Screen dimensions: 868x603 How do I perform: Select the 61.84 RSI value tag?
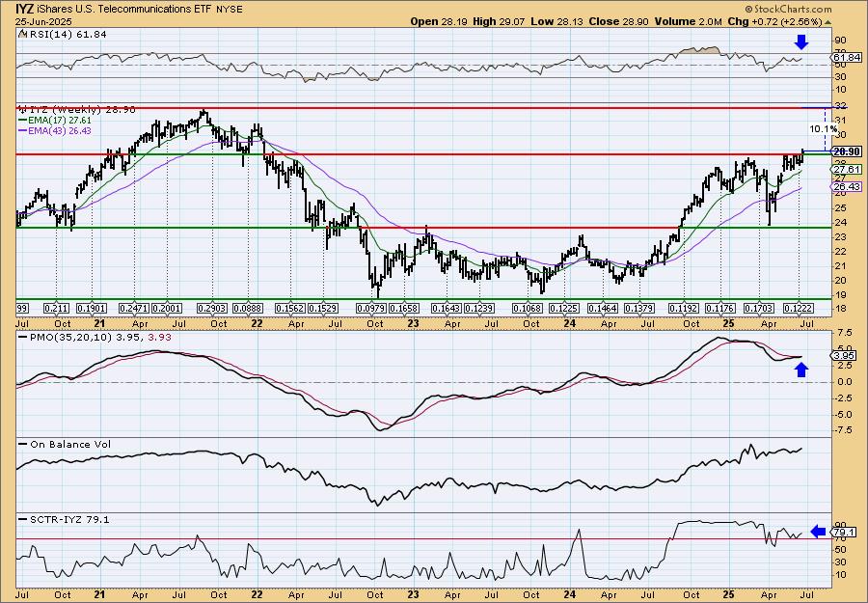click(847, 58)
